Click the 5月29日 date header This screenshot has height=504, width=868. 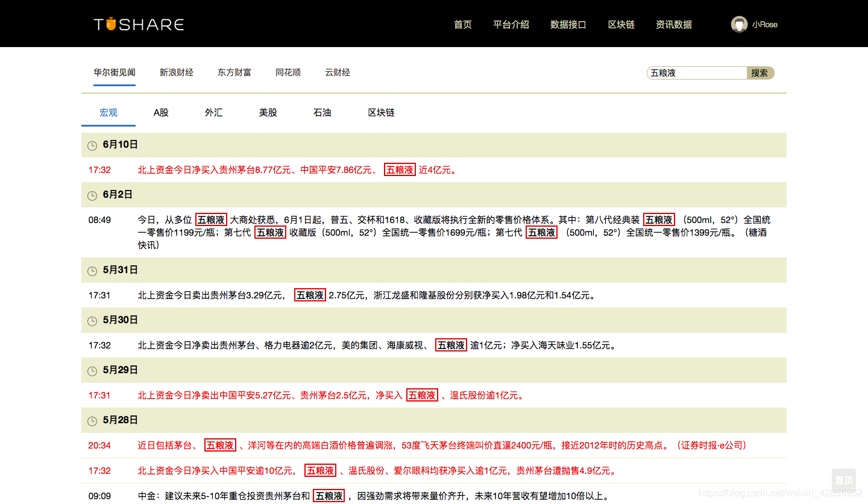pyautogui.click(x=434, y=370)
